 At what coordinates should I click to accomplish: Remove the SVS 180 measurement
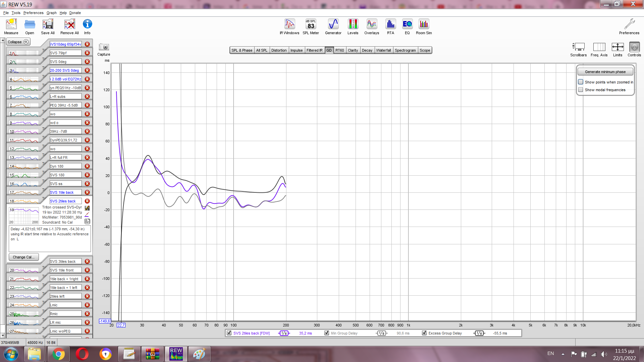point(87,175)
